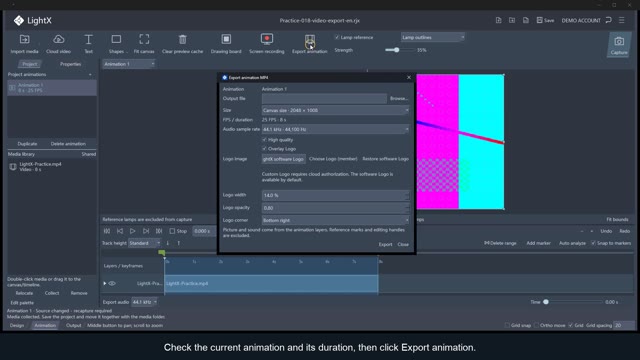
Task: Open Cloud video from toolbar
Action: pos(58,39)
